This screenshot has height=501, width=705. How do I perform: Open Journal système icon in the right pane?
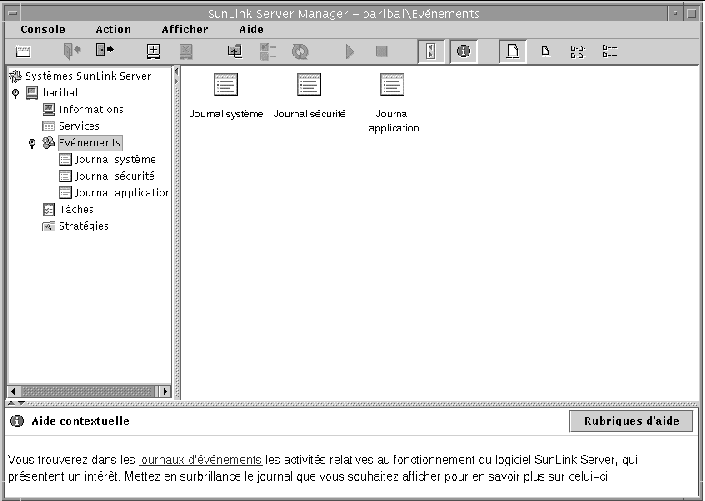(226, 85)
